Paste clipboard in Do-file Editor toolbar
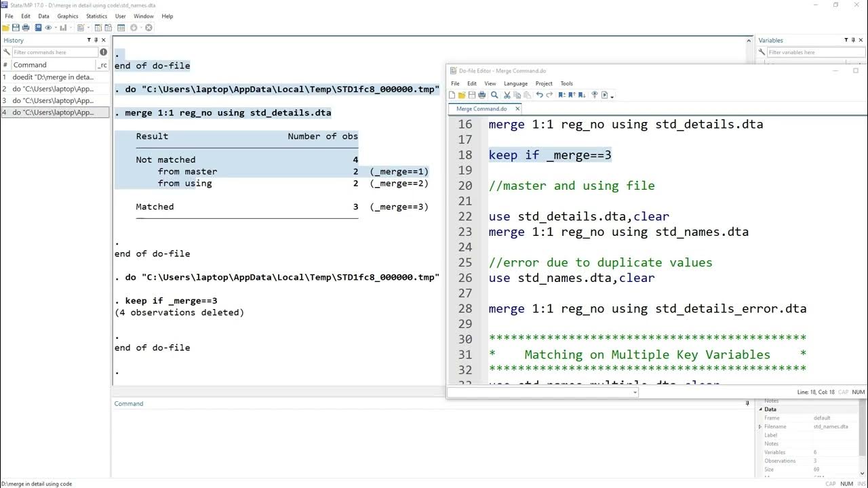Image resolution: width=868 pixels, height=488 pixels. click(x=527, y=95)
